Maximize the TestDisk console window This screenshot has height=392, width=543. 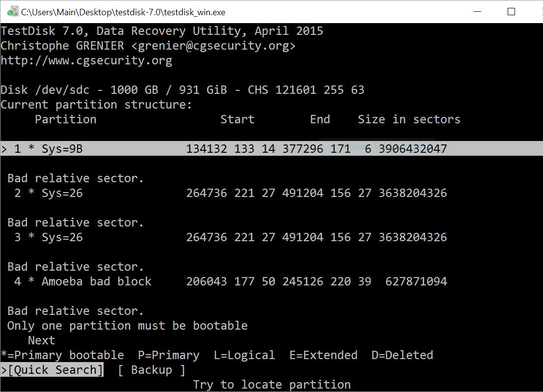tap(511, 11)
